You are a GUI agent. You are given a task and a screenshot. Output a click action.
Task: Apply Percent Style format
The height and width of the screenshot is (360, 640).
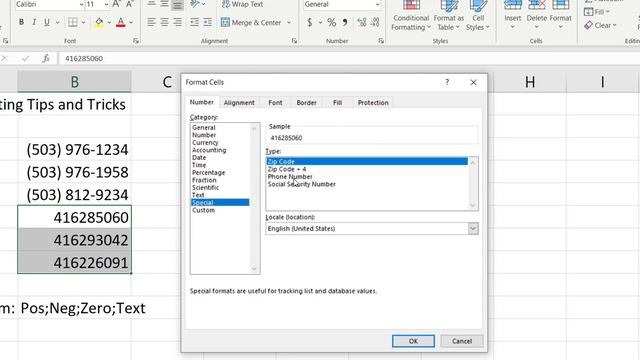point(331,22)
